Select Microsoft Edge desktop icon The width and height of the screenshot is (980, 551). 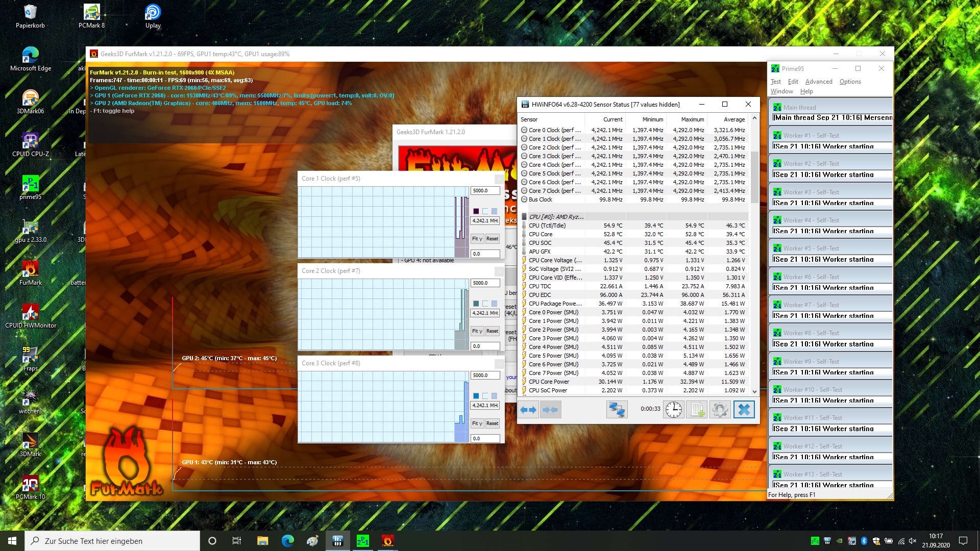pyautogui.click(x=30, y=59)
